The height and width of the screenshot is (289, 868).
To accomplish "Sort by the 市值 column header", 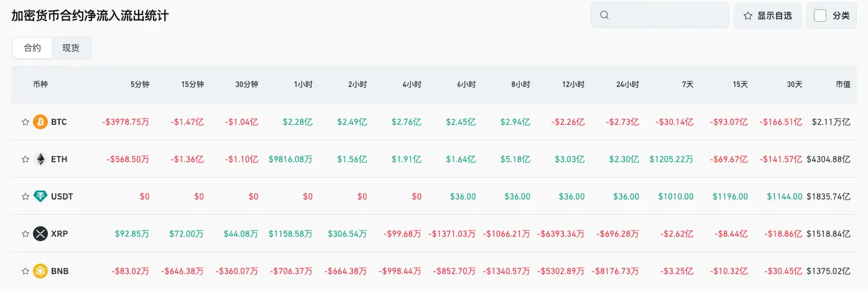I will coord(843,84).
